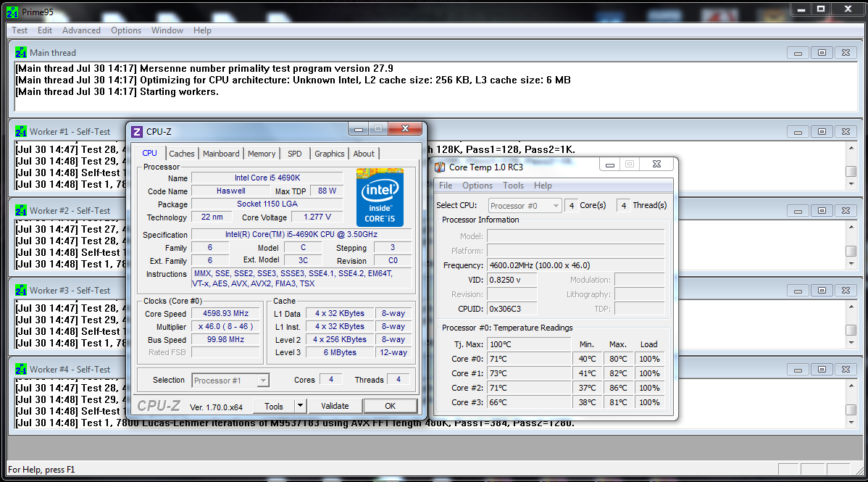Click the Validate button in CPU-Z
Viewport: 868px width, 482px height.
point(335,406)
